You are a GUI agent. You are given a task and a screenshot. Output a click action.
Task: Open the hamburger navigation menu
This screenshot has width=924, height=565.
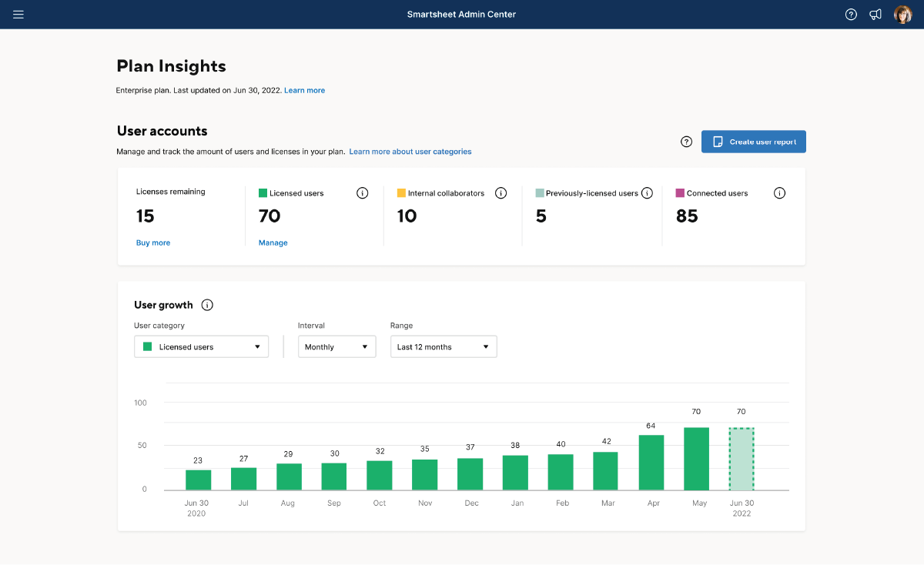(18, 15)
